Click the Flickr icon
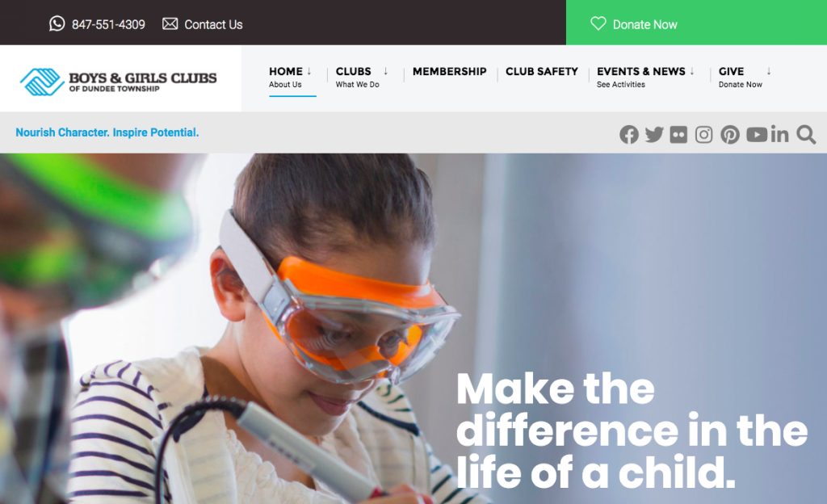827x504 pixels. click(x=678, y=134)
